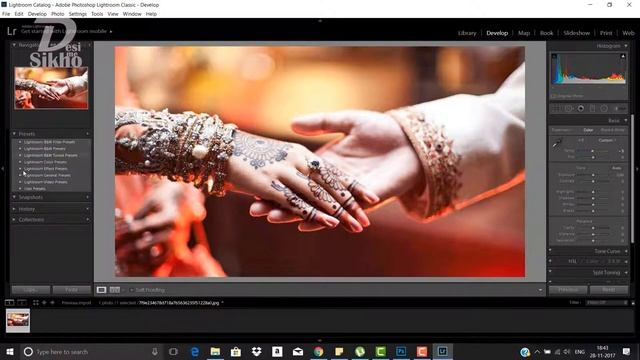Go back using filmstrip left arrow
Image resolution: width=640 pixels, height=360 pixels.
pos(44,303)
